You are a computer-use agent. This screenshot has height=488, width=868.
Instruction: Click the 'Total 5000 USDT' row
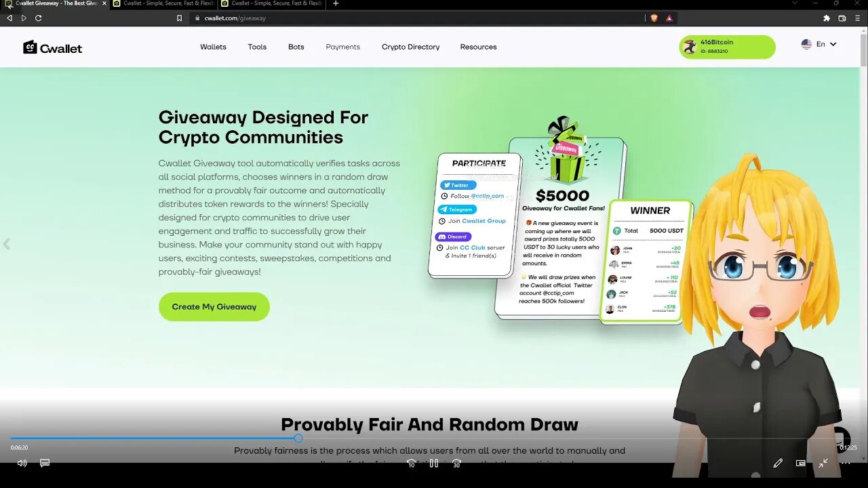(648, 231)
